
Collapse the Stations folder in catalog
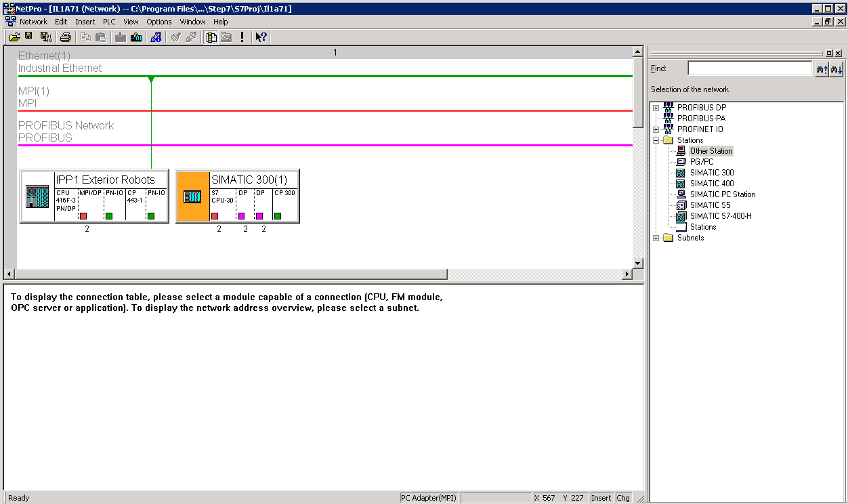tap(656, 140)
